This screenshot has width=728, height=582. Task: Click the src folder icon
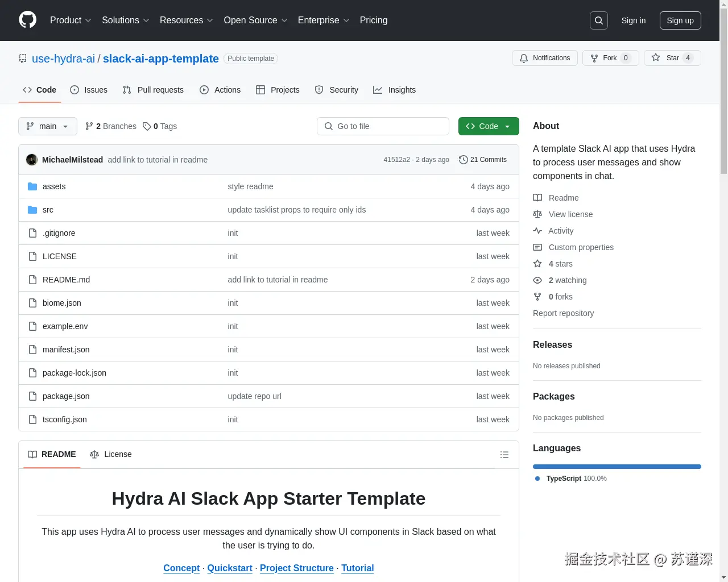32,209
